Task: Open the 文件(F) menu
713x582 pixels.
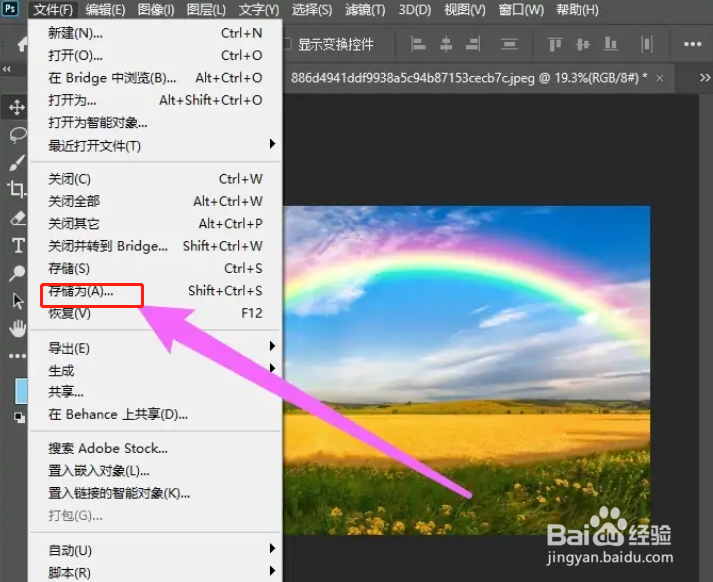Action: (x=53, y=9)
